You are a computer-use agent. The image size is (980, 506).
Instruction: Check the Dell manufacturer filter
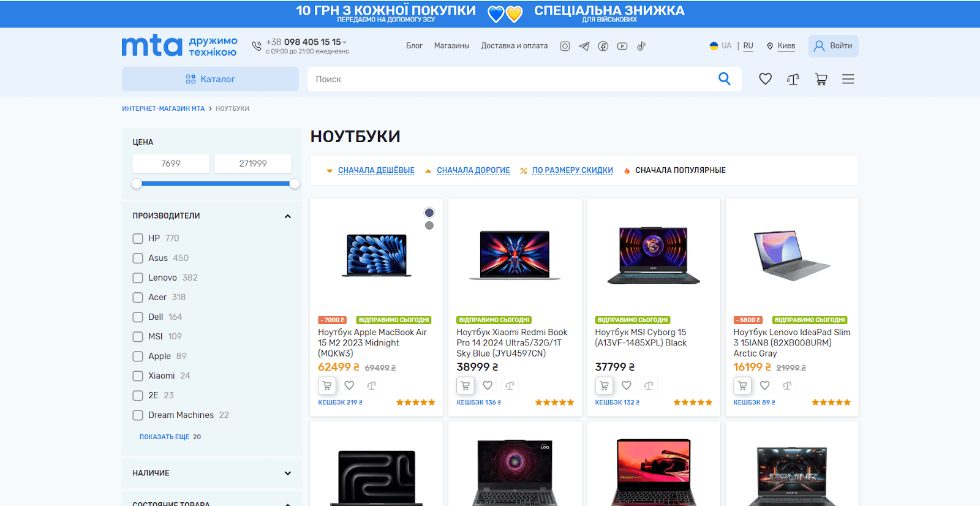coord(138,317)
